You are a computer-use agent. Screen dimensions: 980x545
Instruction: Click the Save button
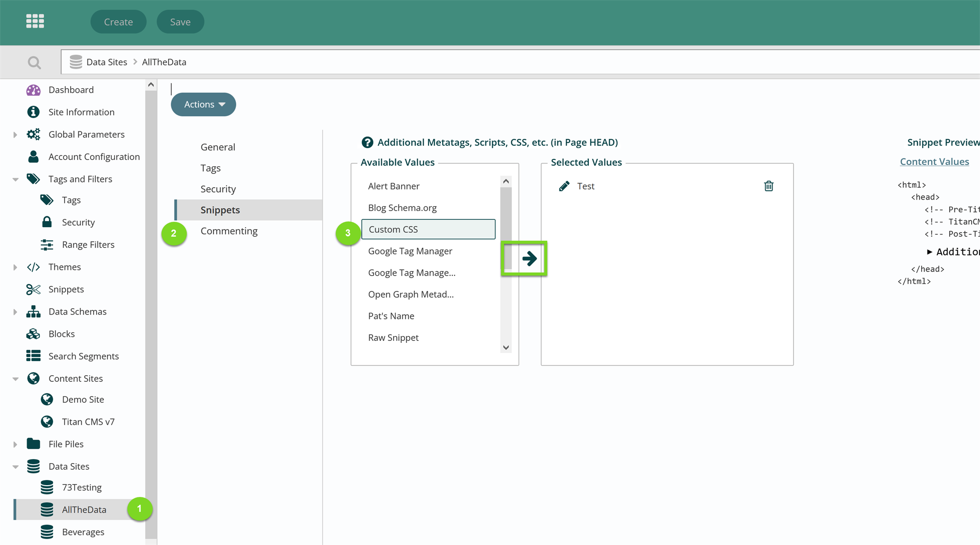pos(180,22)
